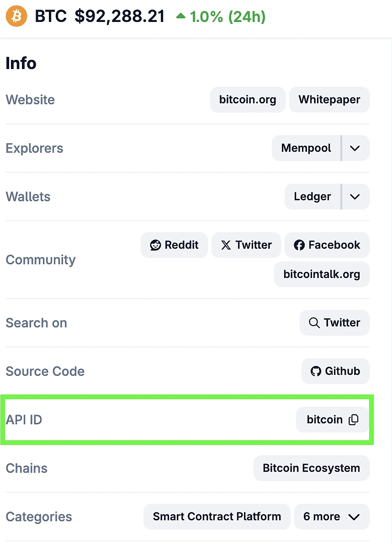Click the Reddit icon on the Reddit button
Screen dimensions: 392x545
tap(156, 245)
